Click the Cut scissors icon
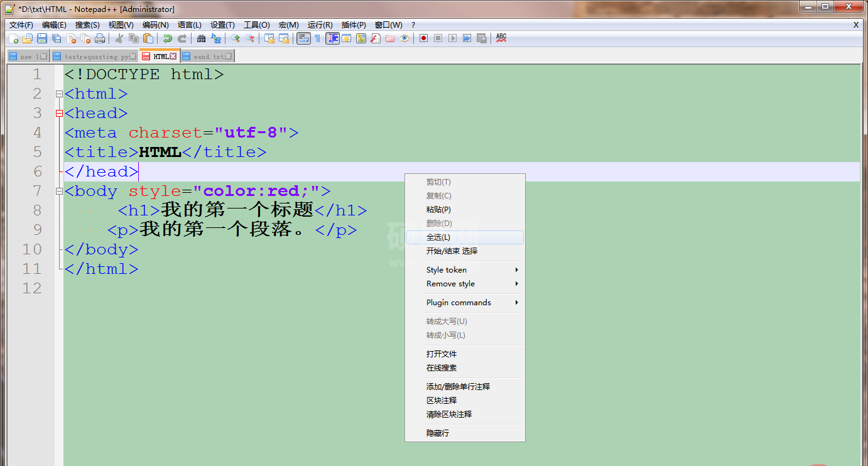 point(119,38)
